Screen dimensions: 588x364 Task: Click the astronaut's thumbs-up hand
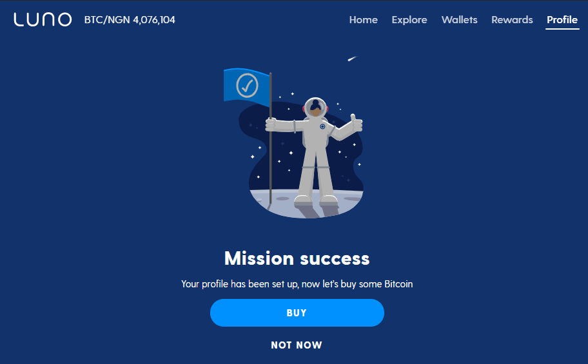(x=355, y=123)
